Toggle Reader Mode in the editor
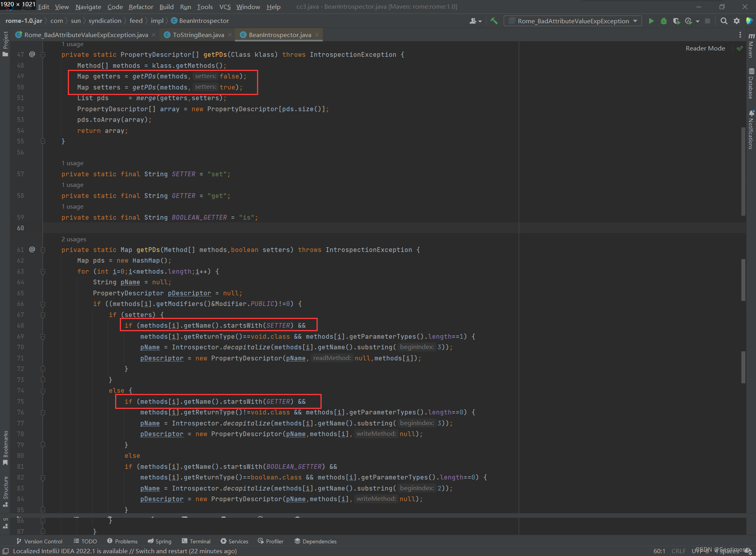This screenshot has width=756, height=556. pyautogui.click(x=705, y=48)
